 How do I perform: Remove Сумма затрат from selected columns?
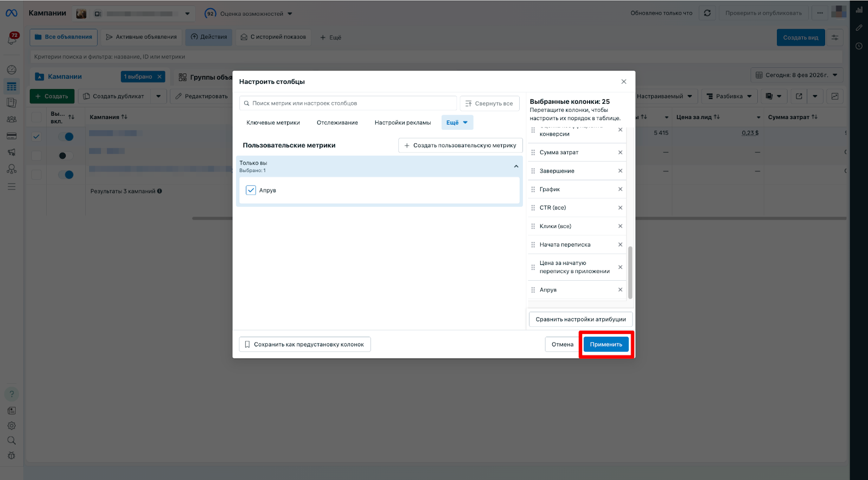pyautogui.click(x=620, y=153)
